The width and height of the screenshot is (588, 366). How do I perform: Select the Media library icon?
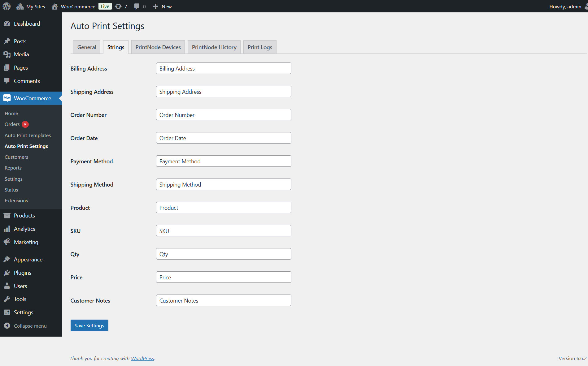point(7,54)
